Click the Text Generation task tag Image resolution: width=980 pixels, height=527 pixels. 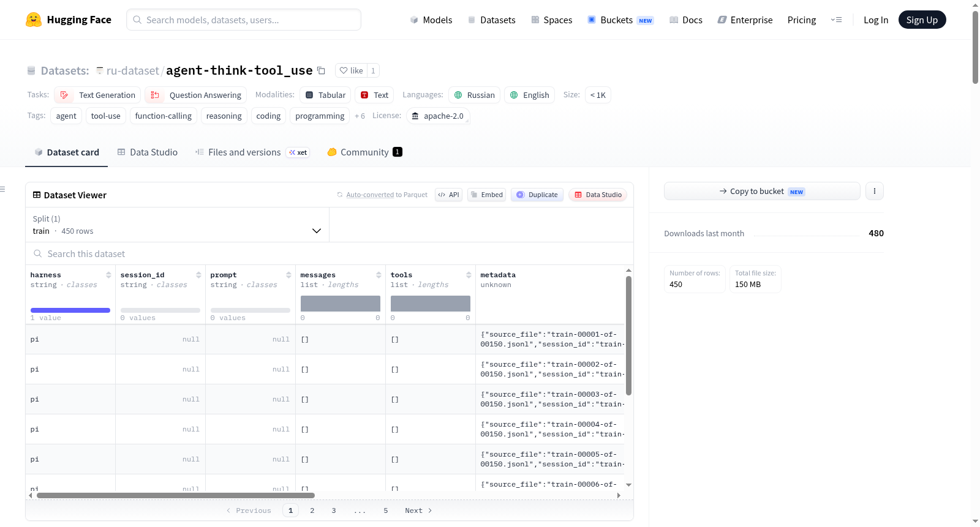(97, 95)
